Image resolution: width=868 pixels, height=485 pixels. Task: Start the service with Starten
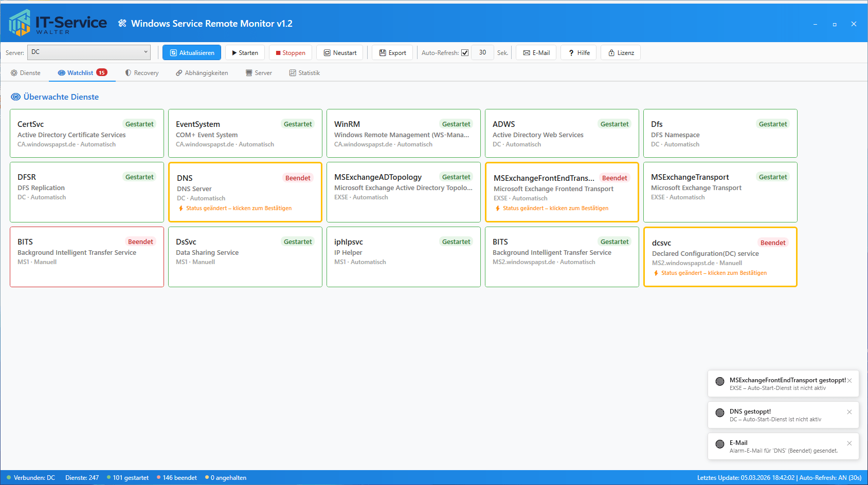(x=245, y=53)
